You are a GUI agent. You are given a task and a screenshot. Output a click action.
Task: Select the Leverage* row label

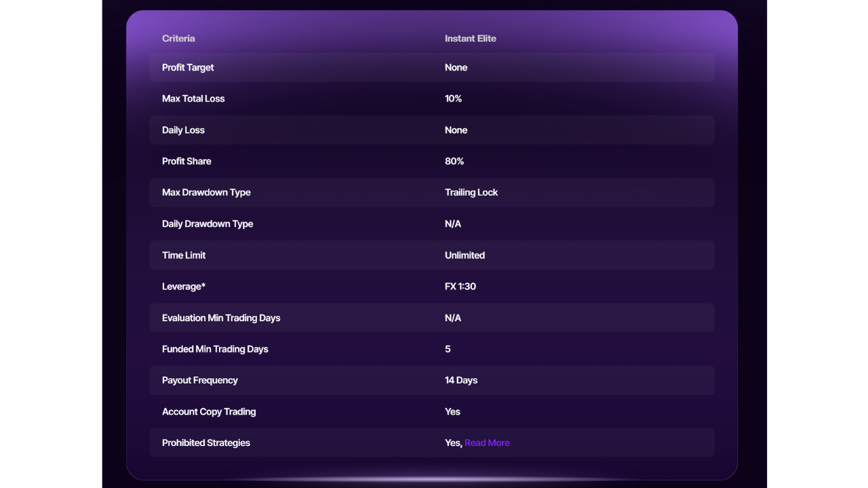184,287
